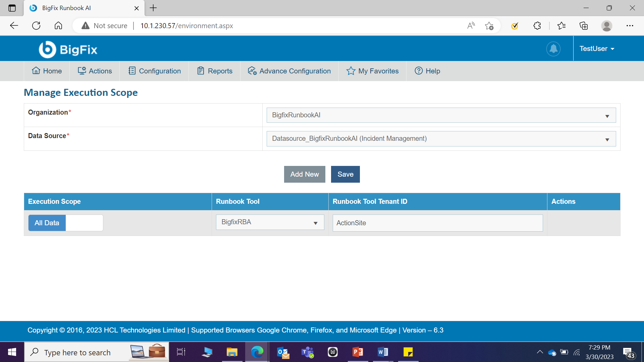Image resolution: width=644 pixels, height=362 pixels.
Task: Expand the Organization dropdown
Action: [x=441, y=115]
